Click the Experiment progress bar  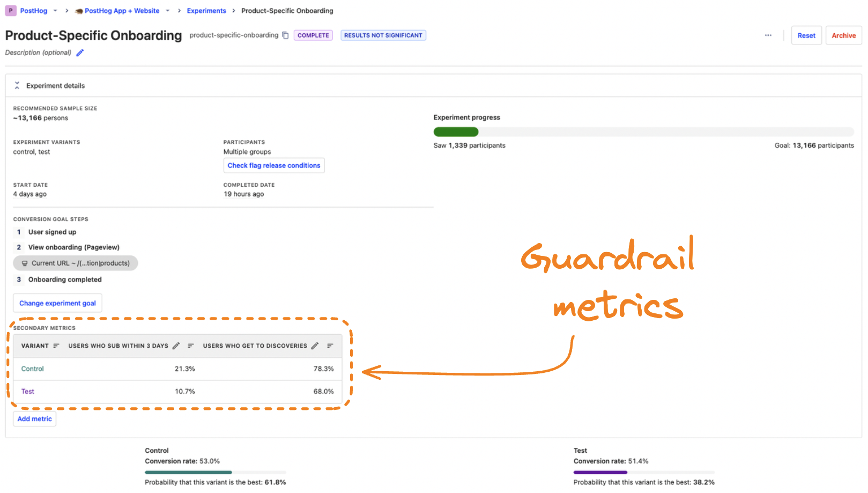(643, 131)
